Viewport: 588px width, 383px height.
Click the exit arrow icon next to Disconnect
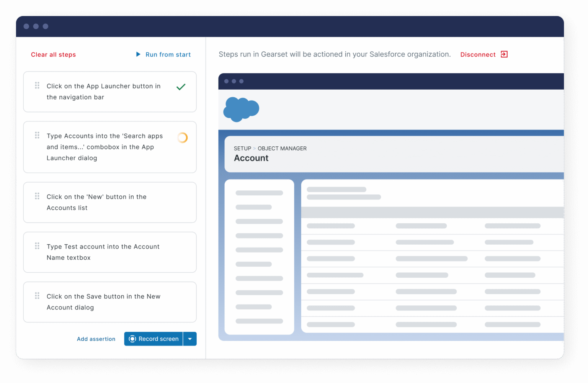point(504,54)
